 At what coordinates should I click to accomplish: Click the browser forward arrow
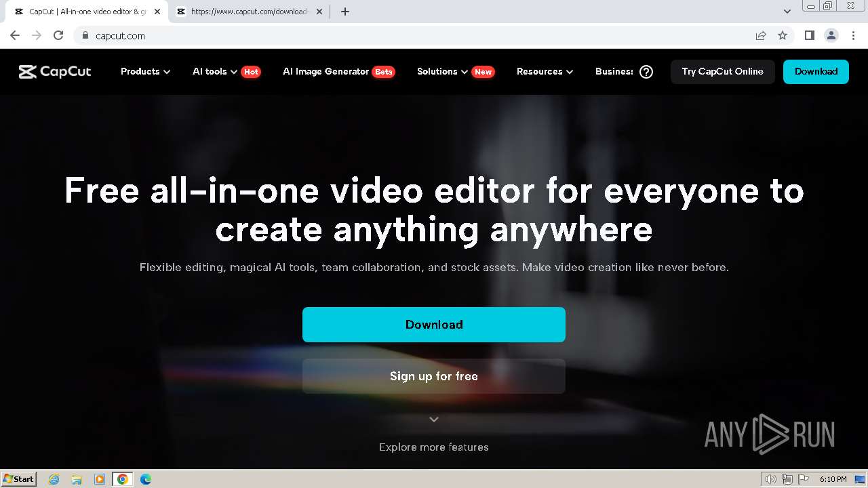pos(37,36)
